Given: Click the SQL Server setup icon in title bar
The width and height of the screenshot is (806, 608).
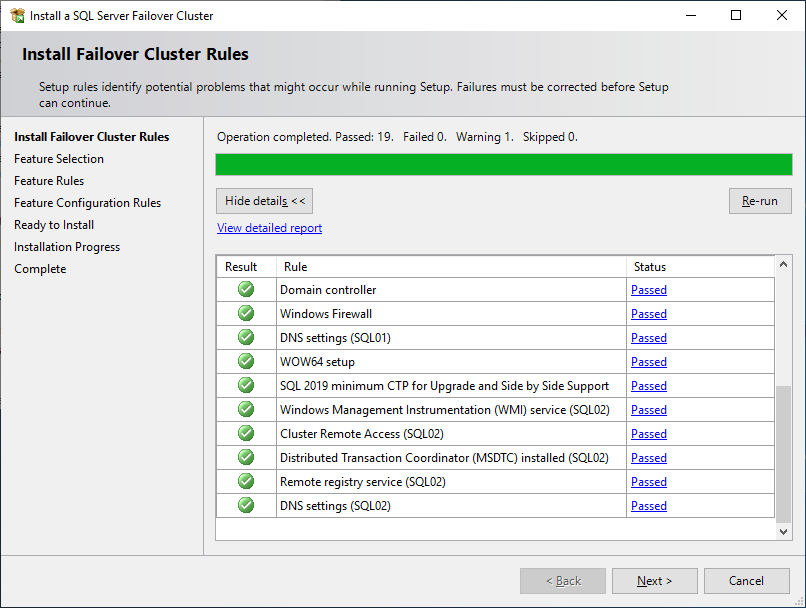Looking at the screenshot, I should [17, 15].
